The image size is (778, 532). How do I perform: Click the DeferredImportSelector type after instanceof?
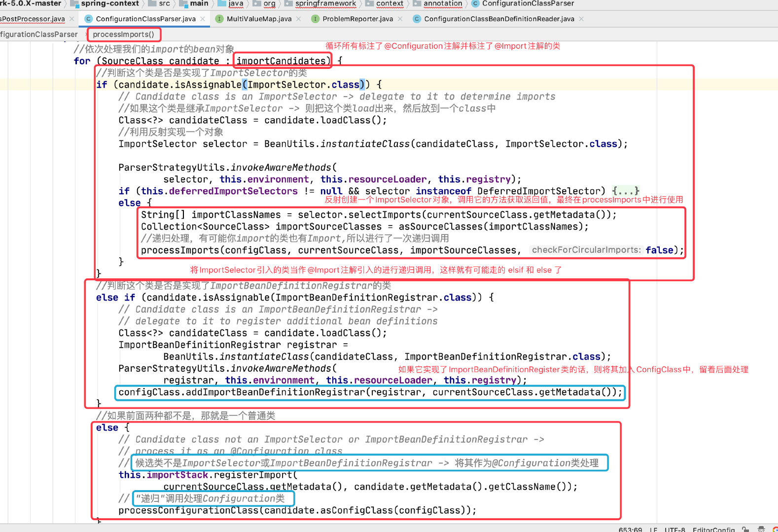538,191
